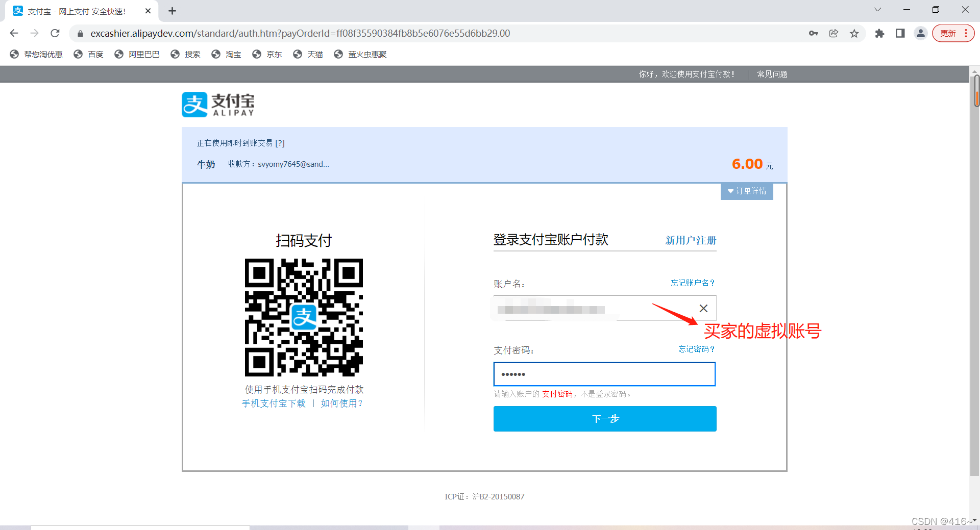The height and width of the screenshot is (530, 980).
Task: Select the 支付宝 - 网上支付 browser tab
Action: [82, 11]
